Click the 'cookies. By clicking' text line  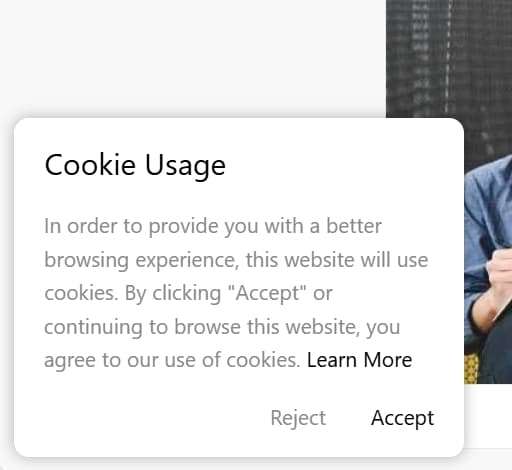click(188, 293)
